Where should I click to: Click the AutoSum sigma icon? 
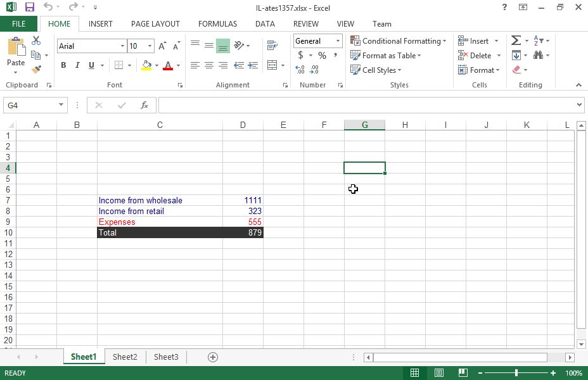tap(516, 41)
